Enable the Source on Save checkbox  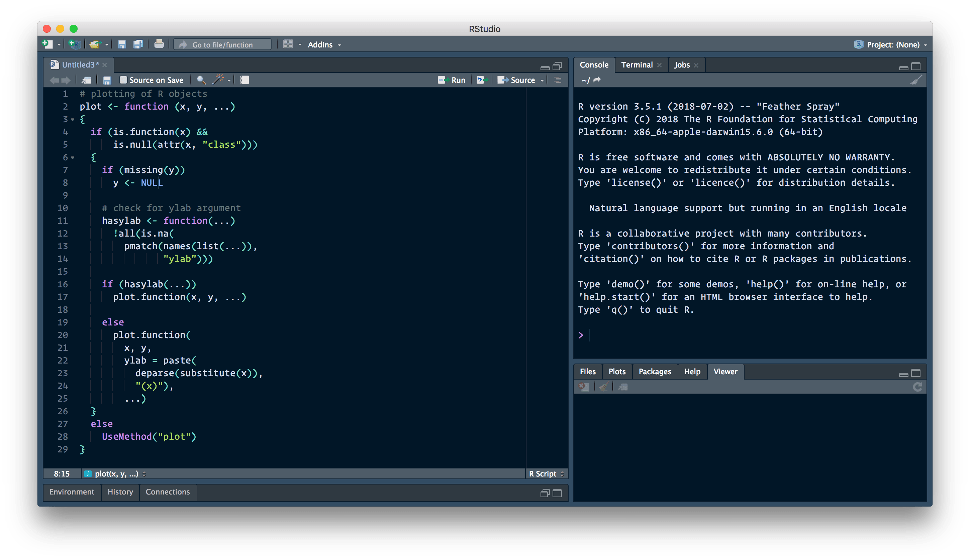[x=123, y=80]
